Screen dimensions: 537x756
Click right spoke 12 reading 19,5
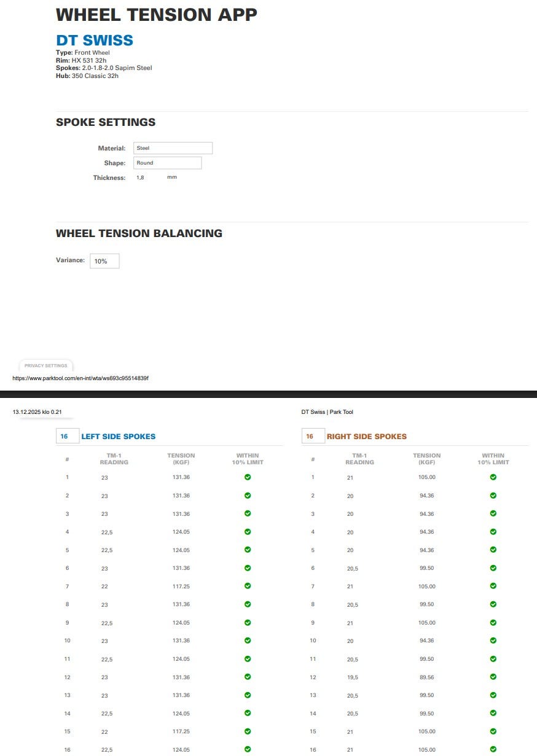coord(353,677)
